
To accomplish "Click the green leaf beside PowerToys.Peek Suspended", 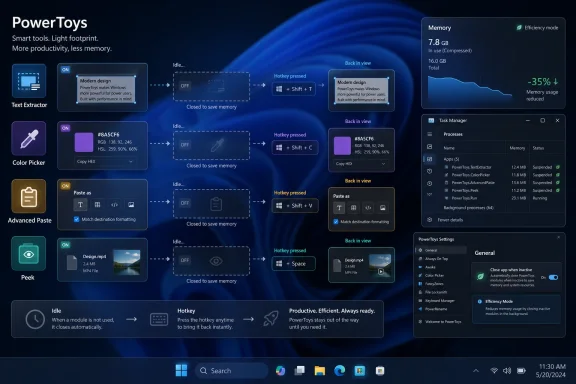I will pyautogui.click(x=558, y=190).
